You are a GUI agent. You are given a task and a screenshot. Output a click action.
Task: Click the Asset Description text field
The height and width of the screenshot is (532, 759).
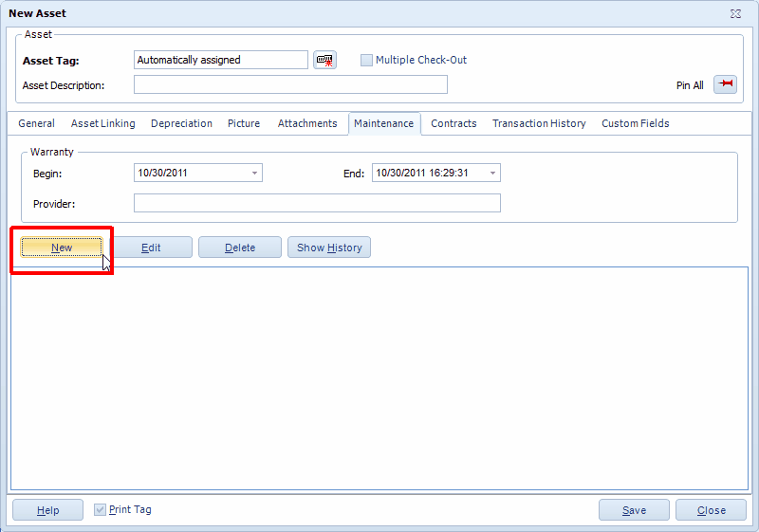[290, 84]
